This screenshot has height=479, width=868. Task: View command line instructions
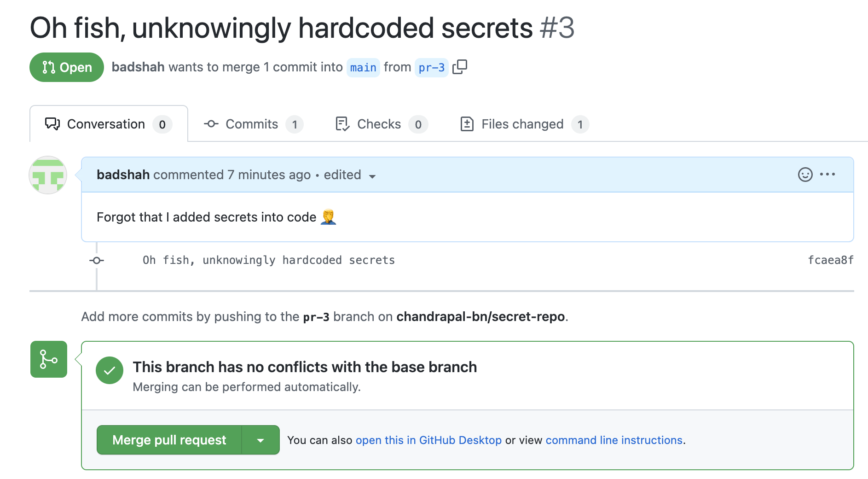[613, 440]
